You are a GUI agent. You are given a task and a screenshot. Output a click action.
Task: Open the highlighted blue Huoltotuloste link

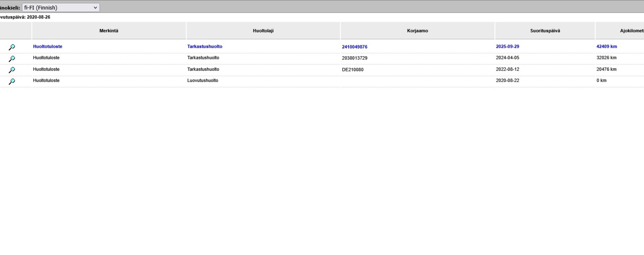(x=48, y=46)
